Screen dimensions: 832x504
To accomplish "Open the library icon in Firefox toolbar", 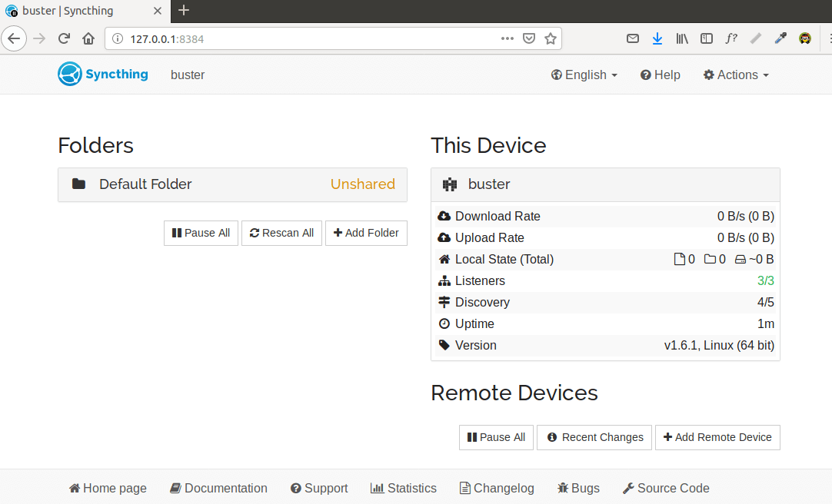I will 681,38.
